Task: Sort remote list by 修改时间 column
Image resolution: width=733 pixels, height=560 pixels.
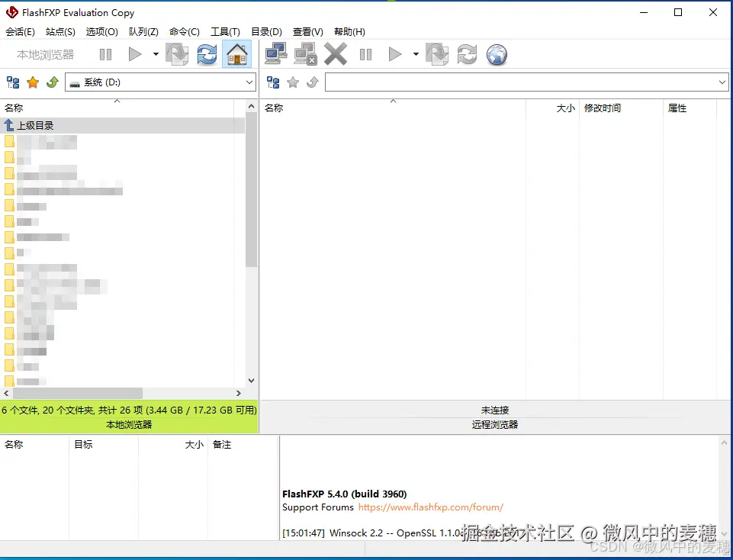Action: 621,108
